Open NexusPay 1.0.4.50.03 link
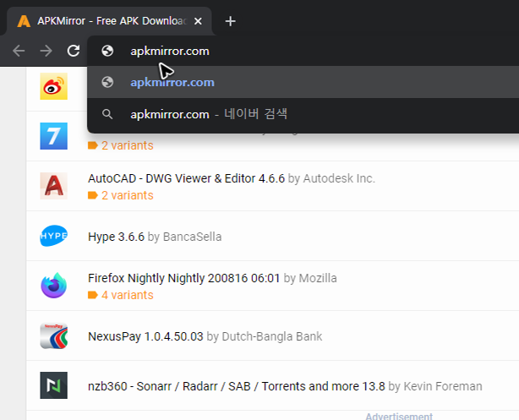 pos(145,336)
